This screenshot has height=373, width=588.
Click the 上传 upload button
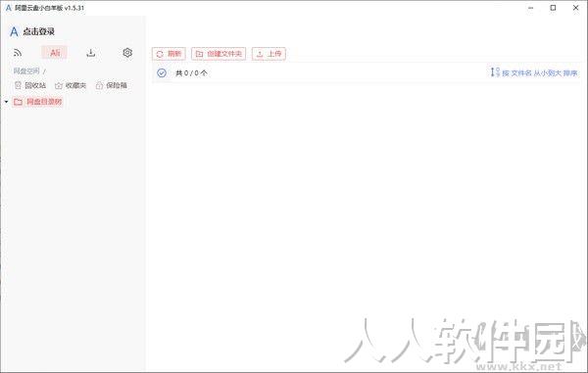(x=269, y=54)
